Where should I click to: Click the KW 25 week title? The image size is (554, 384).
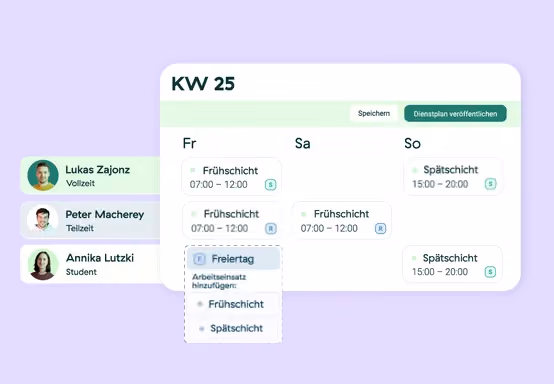(203, 84)
